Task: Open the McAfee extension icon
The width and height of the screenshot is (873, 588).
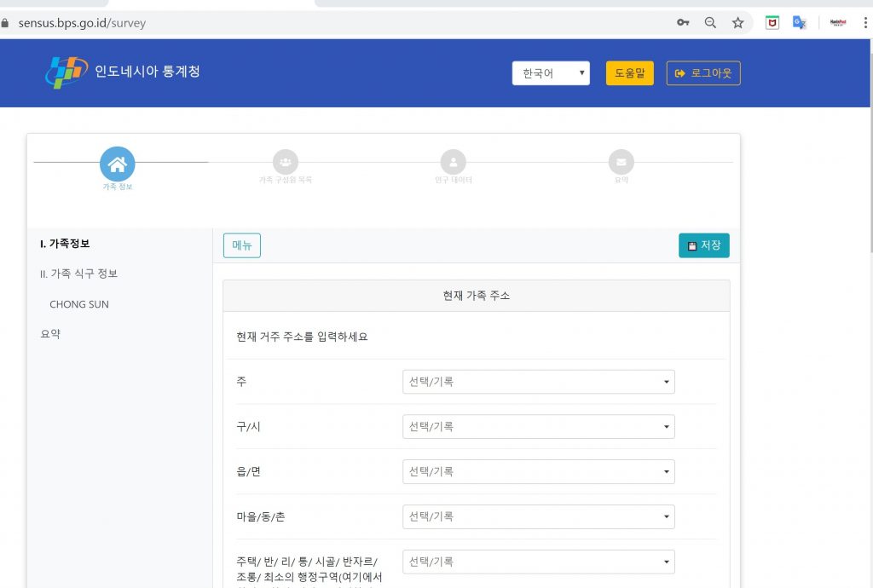Action: (x=772, y=23)
